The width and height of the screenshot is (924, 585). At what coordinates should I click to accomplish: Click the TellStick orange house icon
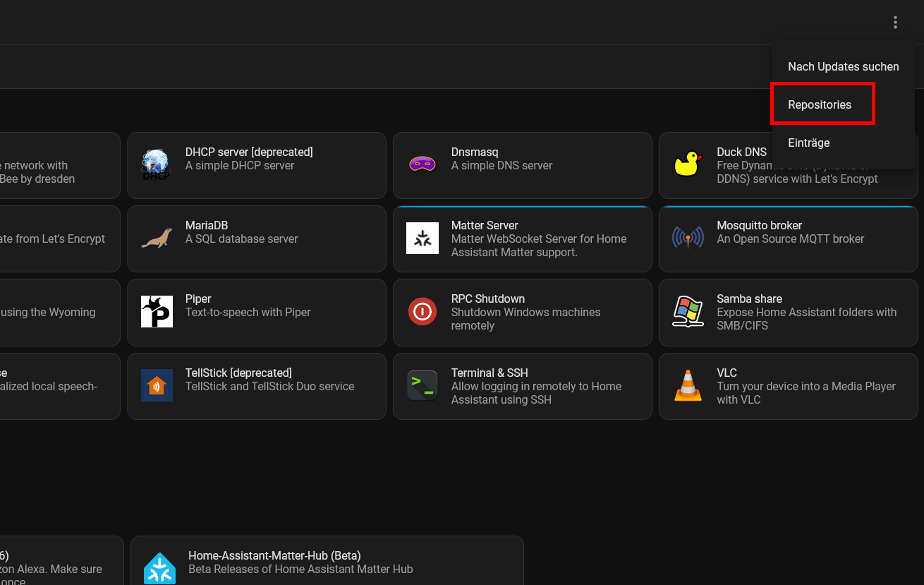[x=156, y=385]
